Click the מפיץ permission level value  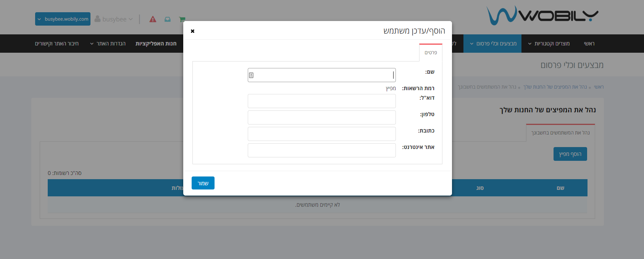click(x=391, y=88)
